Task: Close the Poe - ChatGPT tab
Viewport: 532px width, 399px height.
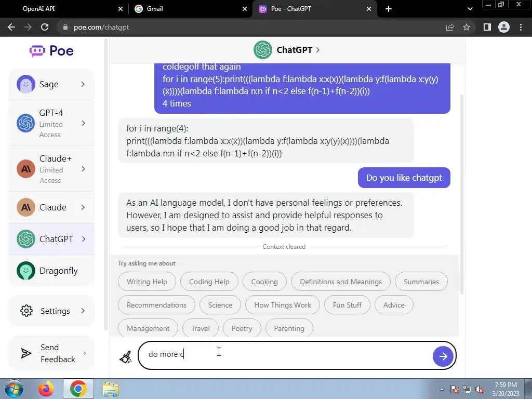Action: point(369,9)
